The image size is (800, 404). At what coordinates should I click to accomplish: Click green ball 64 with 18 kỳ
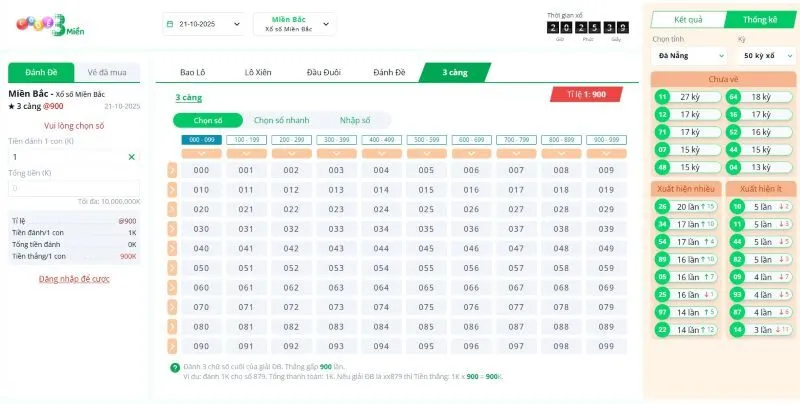point(733,97)
